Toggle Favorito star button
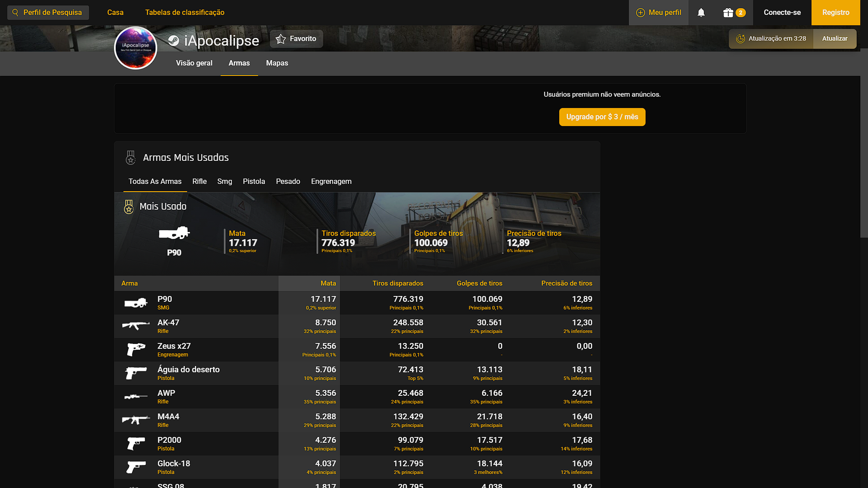The height and width of the screenshot is (488, 868). (296, 39)
